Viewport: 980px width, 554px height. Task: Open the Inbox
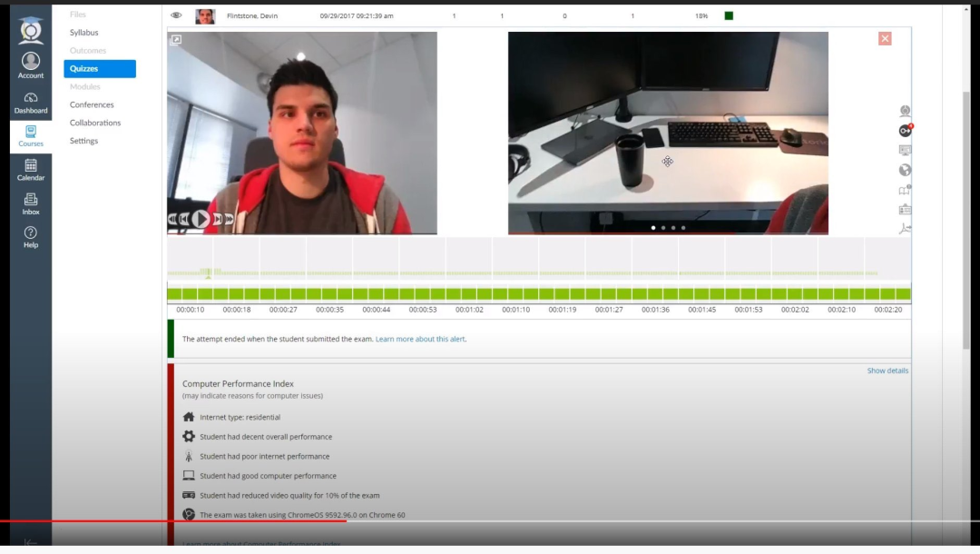(31, 203)
